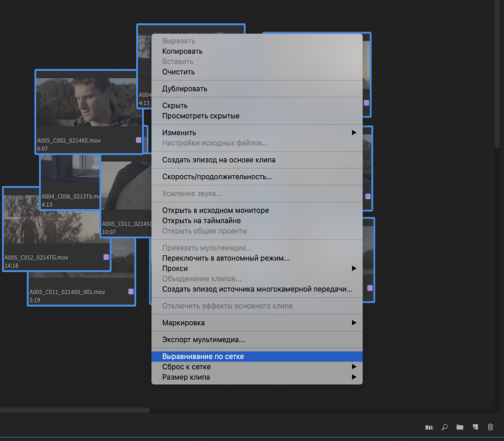Click the vertical scrollbar at right edge
This screenshot has height=441, width=504.
pos(498,74)
